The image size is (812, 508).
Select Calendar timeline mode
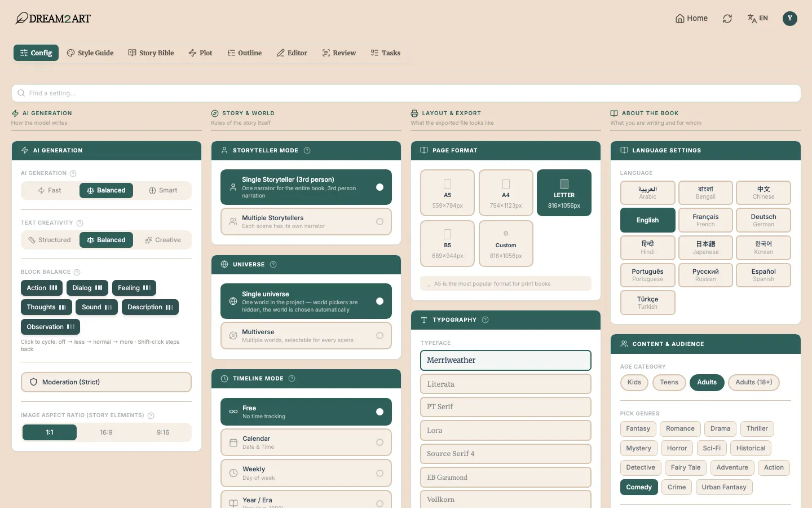(x=306, y=443)
